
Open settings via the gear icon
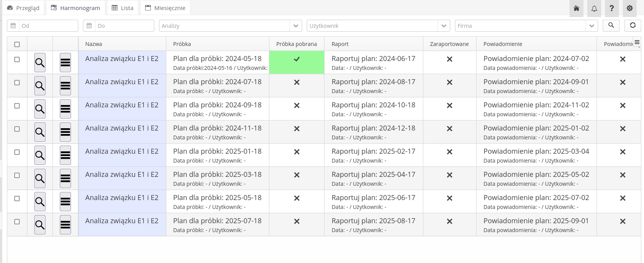[x=629, y=8]
